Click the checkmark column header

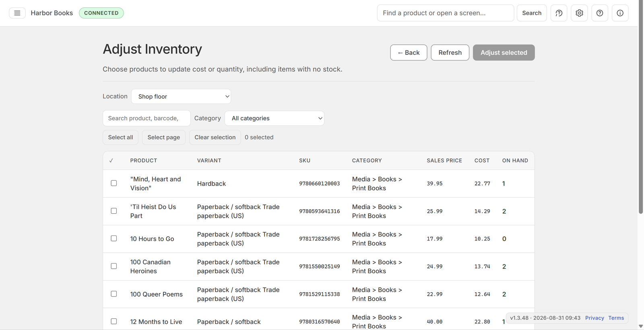[x=111, y=161]
